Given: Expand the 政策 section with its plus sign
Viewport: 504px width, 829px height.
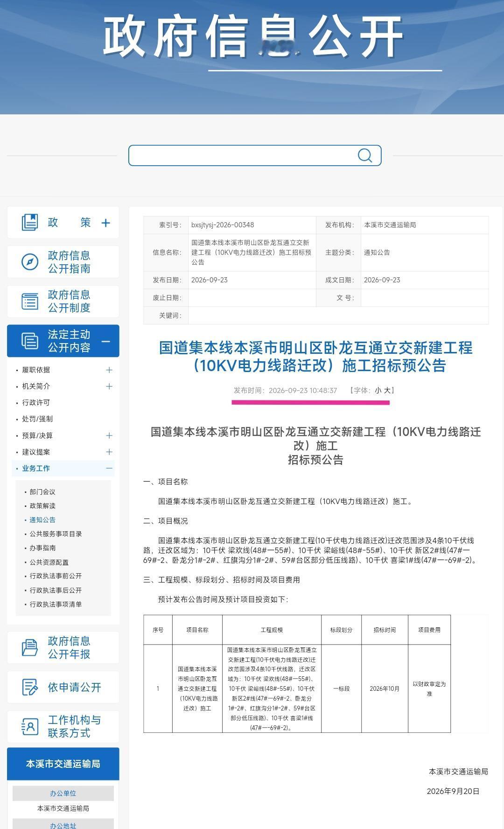Looking at the screenshot, I should pyautogui.click(x=106, y=223).
